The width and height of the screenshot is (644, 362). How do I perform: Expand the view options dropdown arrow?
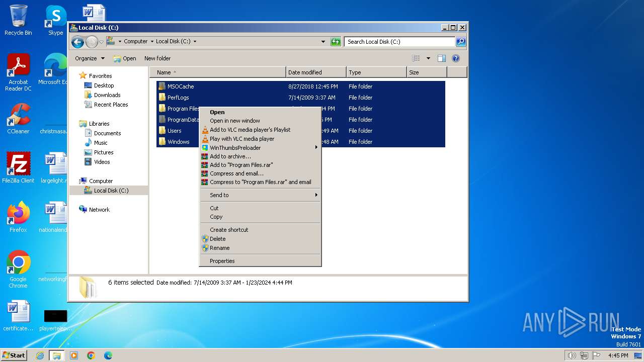tap(428, 58)
